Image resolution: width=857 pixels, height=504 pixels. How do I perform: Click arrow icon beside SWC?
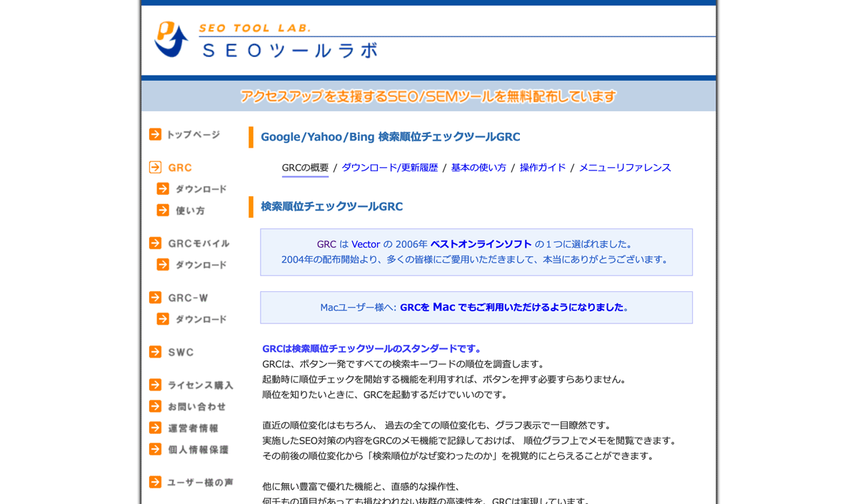coord(155,351)
